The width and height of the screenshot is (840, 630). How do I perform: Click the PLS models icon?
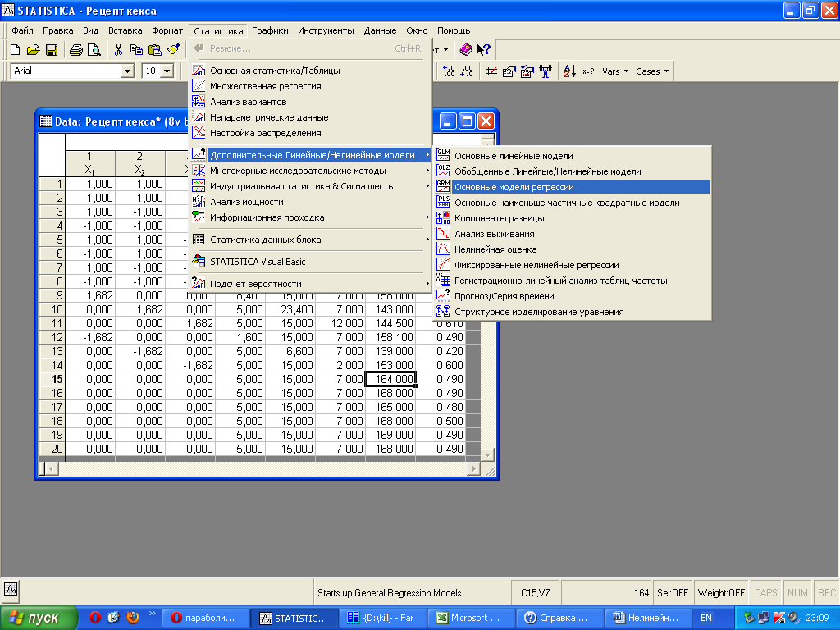443,202
